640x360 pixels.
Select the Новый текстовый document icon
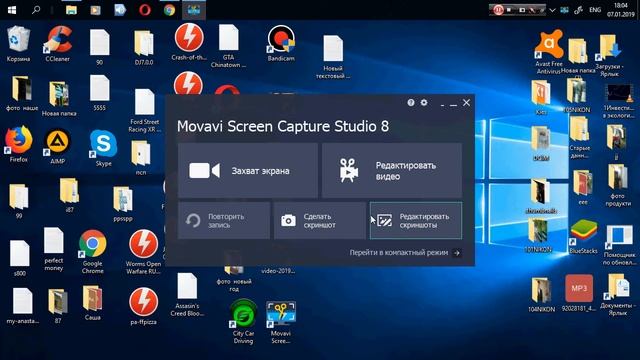(333, 57)
